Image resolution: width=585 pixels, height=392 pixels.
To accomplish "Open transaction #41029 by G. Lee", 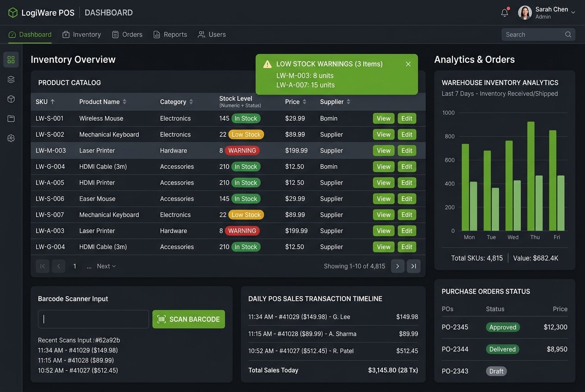I will click(x=333, y=317).
